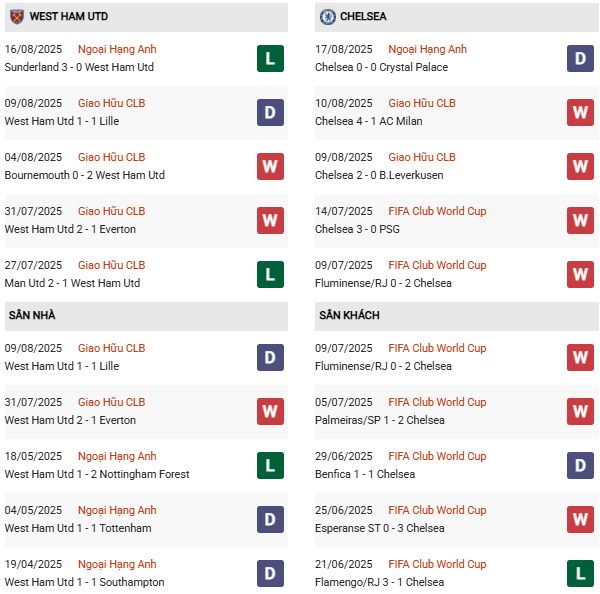
Task: Select the SÂN KHÁCH section header
Action: tap(349, 315)
